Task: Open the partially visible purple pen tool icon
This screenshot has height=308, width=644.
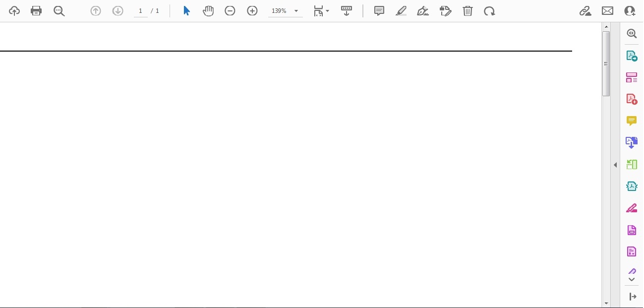Action: coord(632,271)
